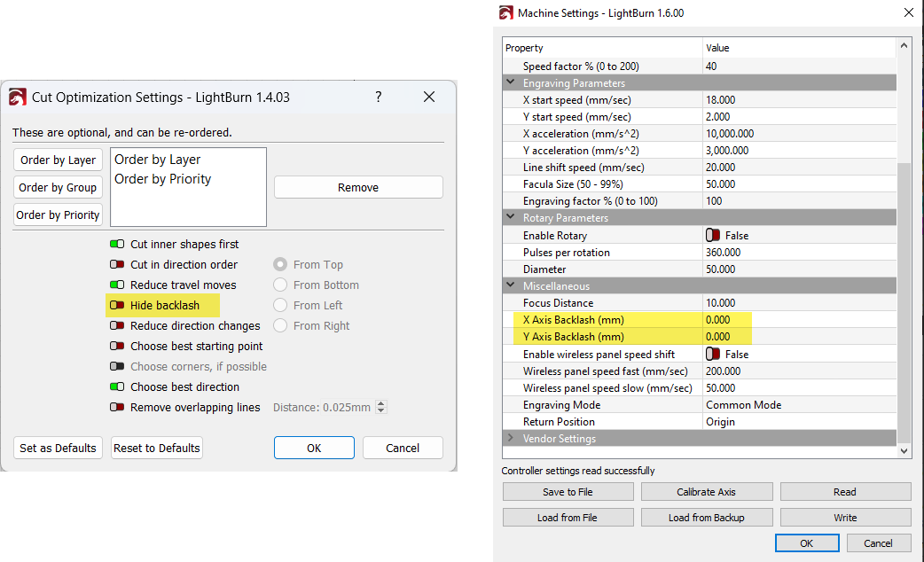Adjust the overlapping lines Distance stepper
The width and height of the screenshot is (924, 562).
381,408
